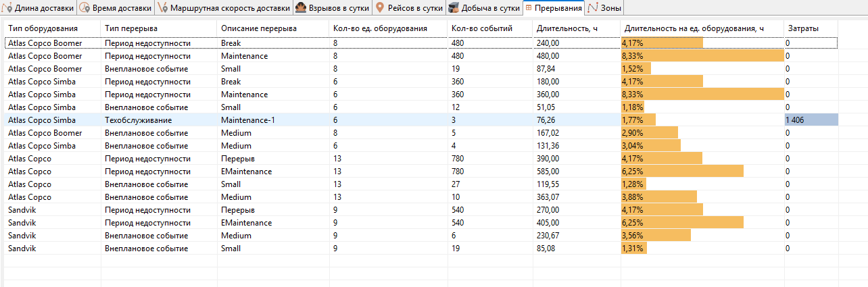Viewport: 868px width, 287px height.
Task: Click the 8,33% bar in Boomer Maintenance row
Action: 702,56
